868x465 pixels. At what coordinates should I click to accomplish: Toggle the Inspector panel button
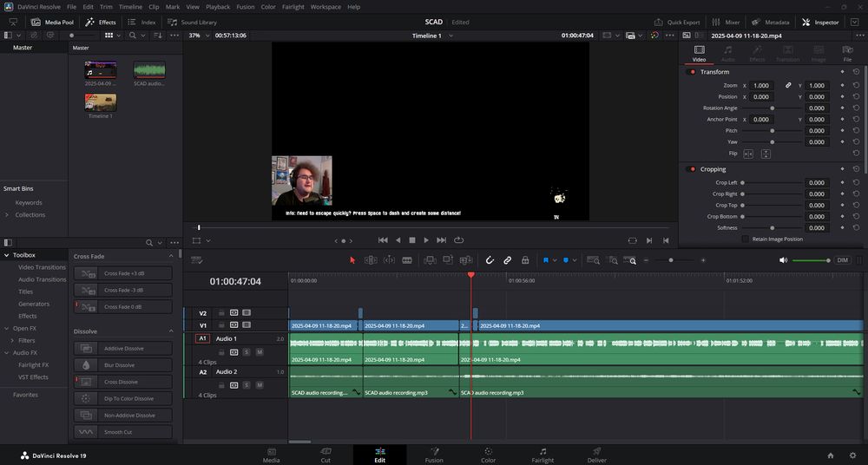tap(820, 23)
